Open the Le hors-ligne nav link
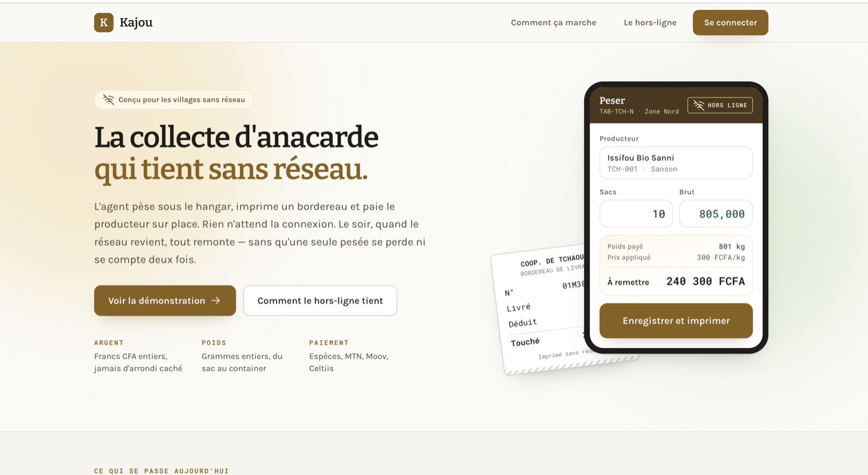This screenshot has height=475, width=868. (x=650, y=22)
